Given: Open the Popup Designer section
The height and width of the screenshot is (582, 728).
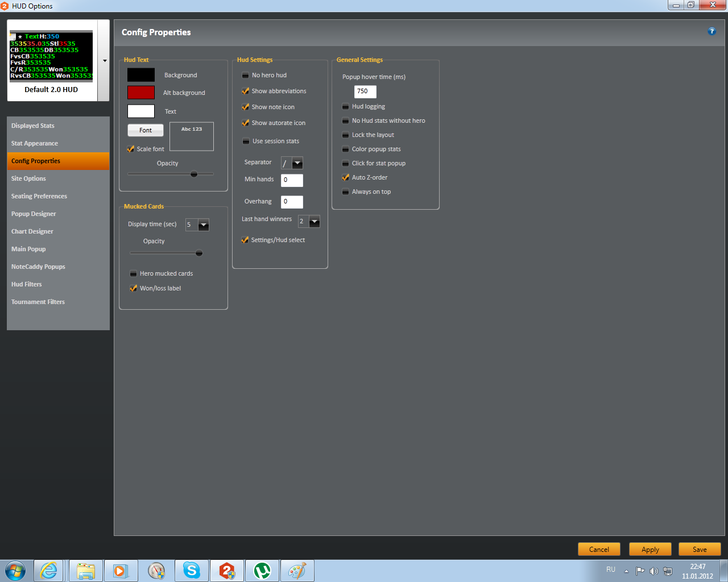Looking at the screenshot, I should 58,214.
